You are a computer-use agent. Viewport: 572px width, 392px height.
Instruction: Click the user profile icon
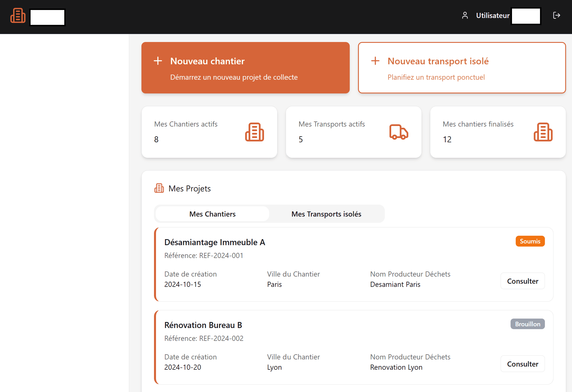pyautogui.click(x=465, y=15)
